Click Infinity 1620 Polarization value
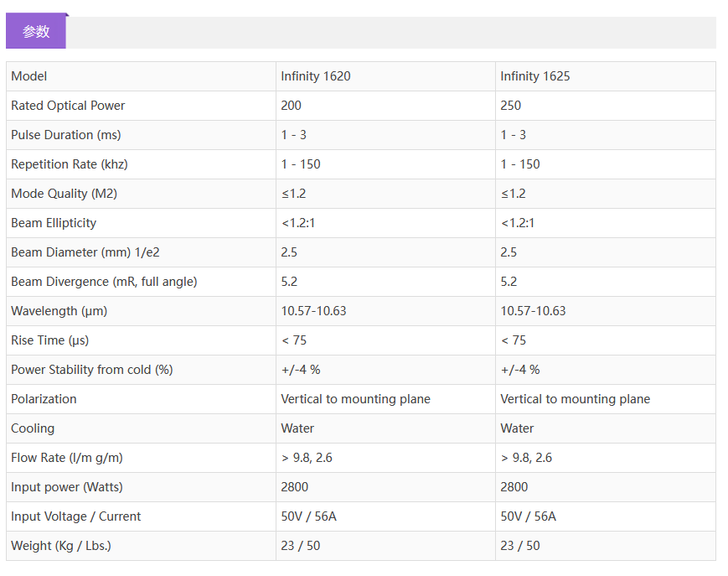Screen dimensions: 728x576 click(x=355, y=399)
